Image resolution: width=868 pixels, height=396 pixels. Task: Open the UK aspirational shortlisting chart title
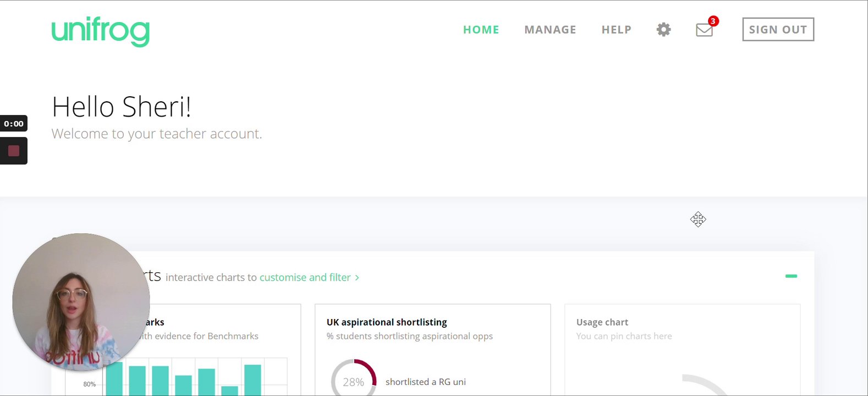[387, 322]
